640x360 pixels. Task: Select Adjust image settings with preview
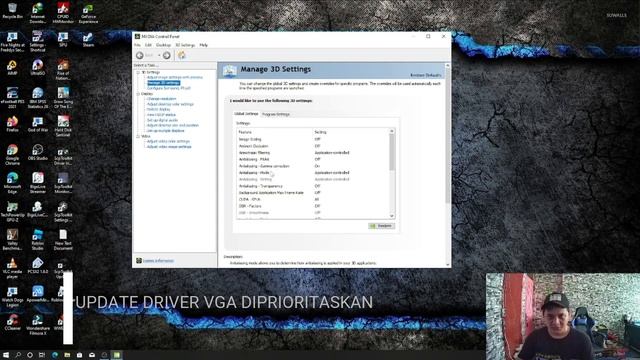[x=175, y=77]
